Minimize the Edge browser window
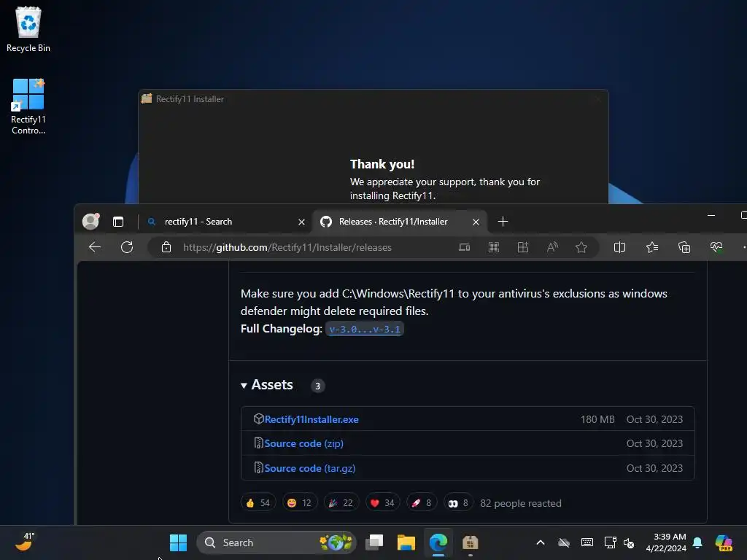The width and height of the screenshot is (747, 560). pos(711,215)
